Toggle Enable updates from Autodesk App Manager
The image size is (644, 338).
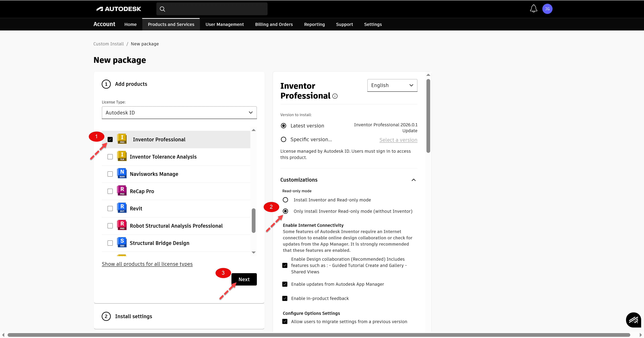285,284
